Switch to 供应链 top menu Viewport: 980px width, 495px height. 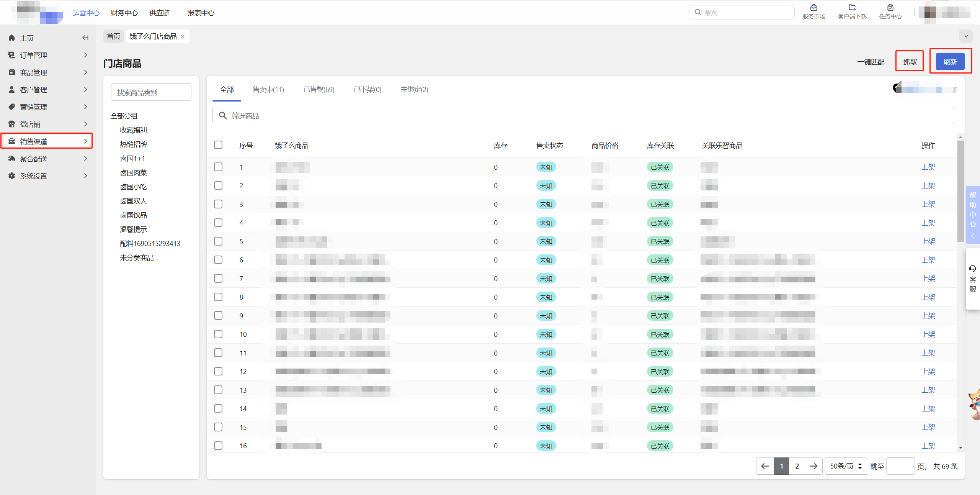[159, 13]
